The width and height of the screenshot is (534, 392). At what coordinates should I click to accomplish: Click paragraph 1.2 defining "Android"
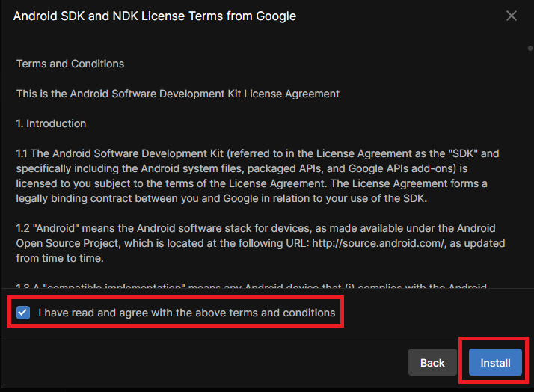coord(260,243)
